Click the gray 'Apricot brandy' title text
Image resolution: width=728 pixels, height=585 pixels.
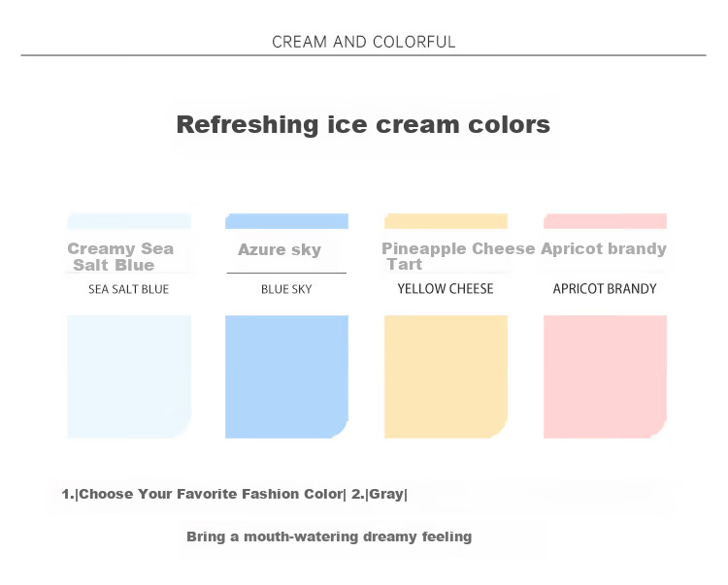point(604,248)
